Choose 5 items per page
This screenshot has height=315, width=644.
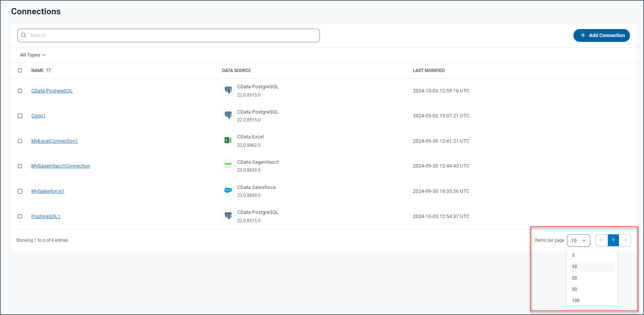tap(573, 255)
